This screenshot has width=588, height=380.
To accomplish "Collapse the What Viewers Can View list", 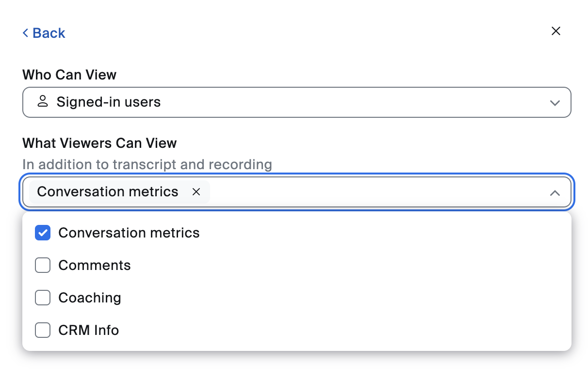I will (555, 193).
